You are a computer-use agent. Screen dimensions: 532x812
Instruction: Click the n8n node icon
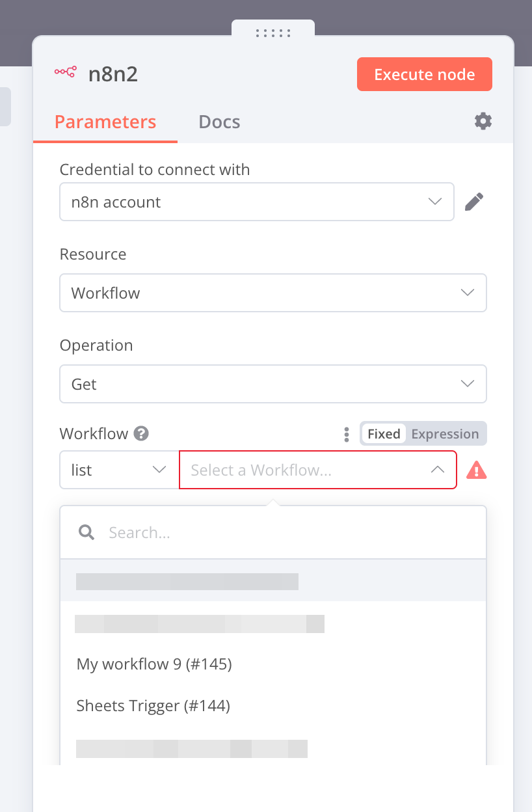65,72
